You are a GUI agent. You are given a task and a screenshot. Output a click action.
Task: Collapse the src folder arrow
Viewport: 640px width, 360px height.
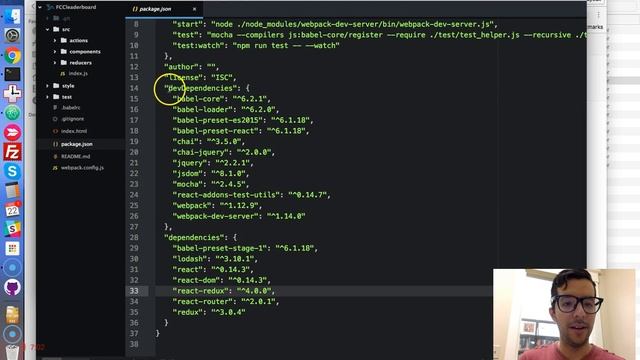coord(47,29)
